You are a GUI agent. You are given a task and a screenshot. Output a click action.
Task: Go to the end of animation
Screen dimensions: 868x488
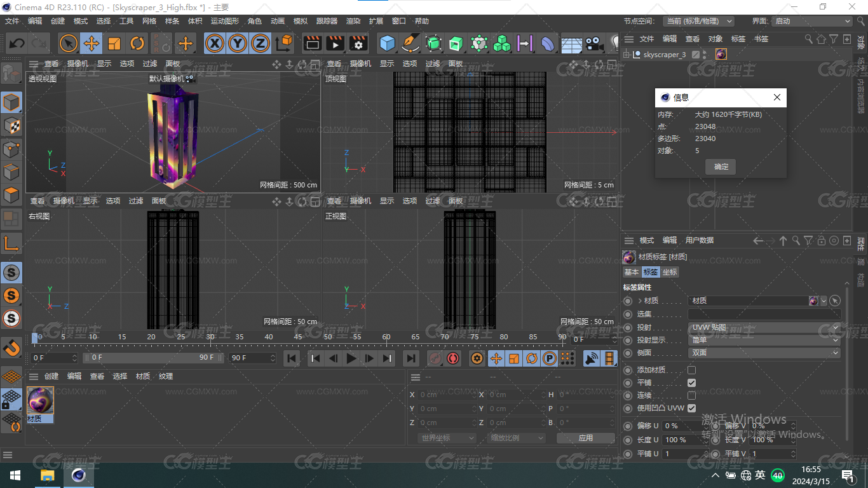(x=411, y=358)
